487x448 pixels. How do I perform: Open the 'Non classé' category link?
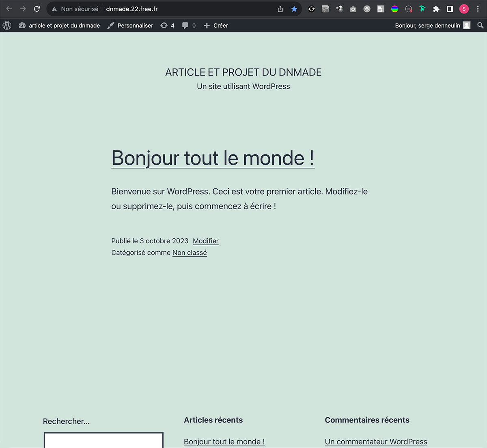pyautogui.click(x=190, y=253)
